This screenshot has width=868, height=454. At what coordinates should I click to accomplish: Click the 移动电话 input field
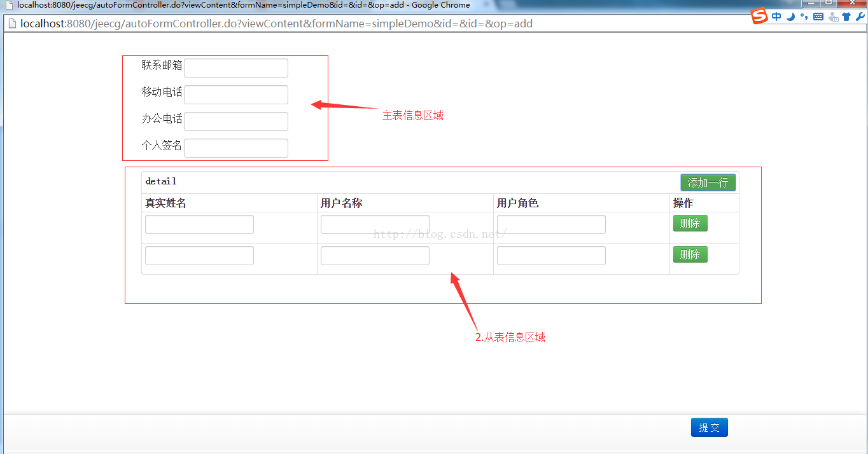point(236,95)
